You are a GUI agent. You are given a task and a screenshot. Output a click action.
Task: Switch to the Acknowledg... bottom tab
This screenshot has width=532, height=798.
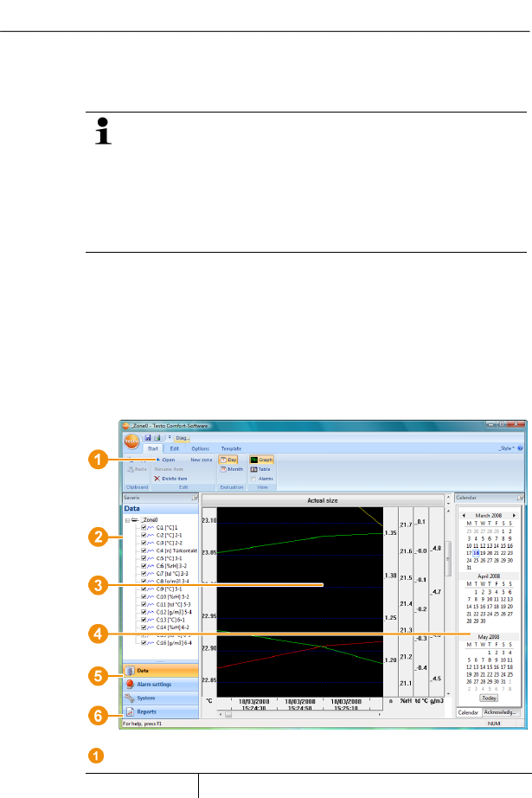tap(500, 712)
